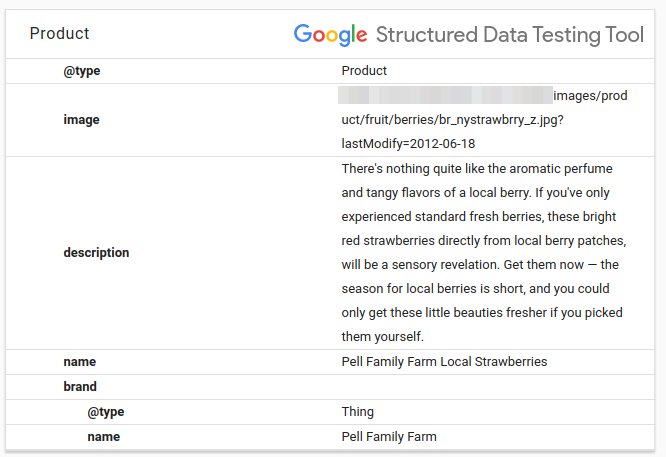
Task: Click the image property label
Action: point(81,120)
